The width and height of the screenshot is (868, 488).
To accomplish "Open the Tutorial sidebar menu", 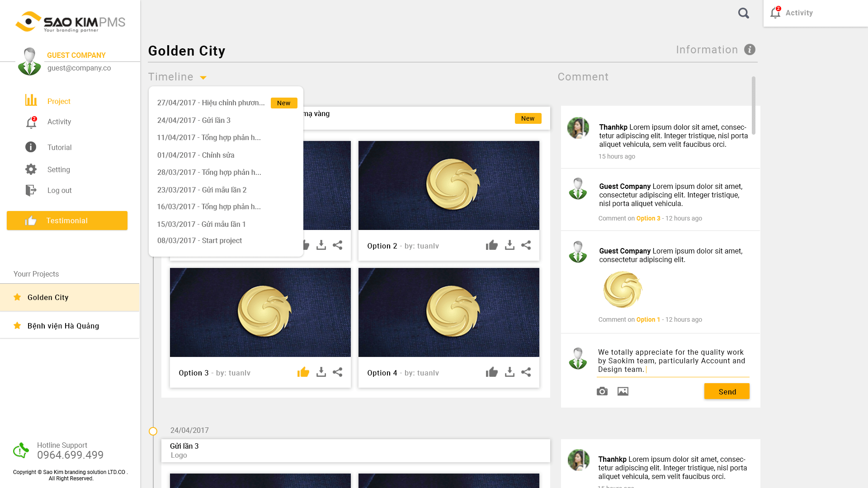I will tap(59, 147).
